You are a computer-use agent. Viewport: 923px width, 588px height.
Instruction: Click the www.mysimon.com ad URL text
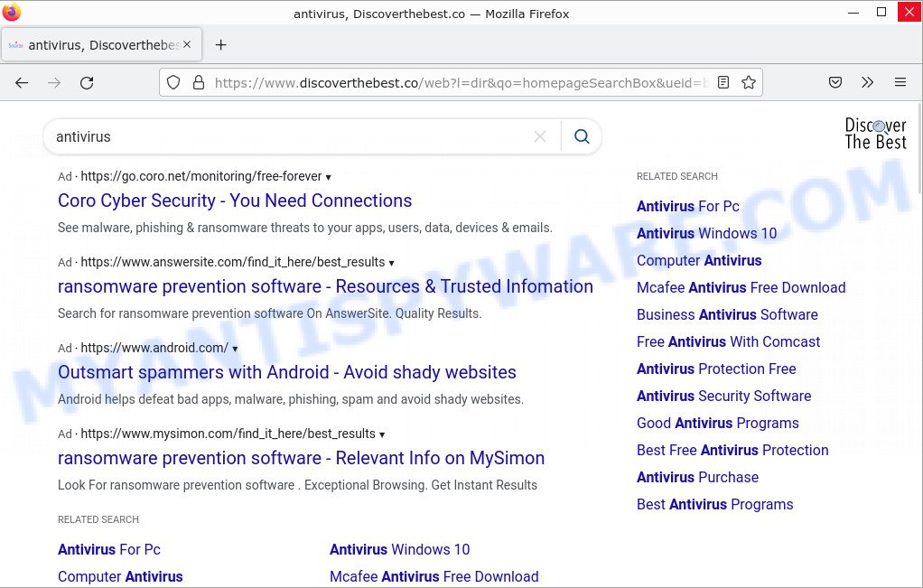tap(228, 434)
